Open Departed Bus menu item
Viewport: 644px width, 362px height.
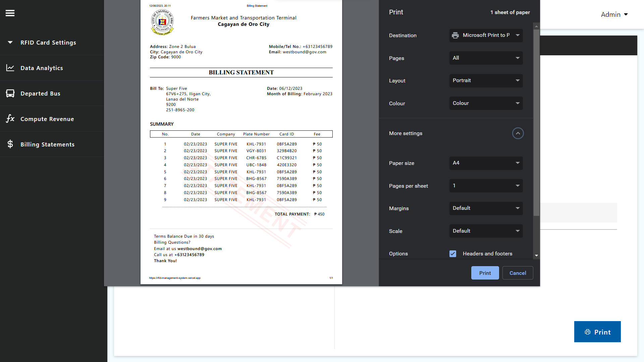[40, 94]
